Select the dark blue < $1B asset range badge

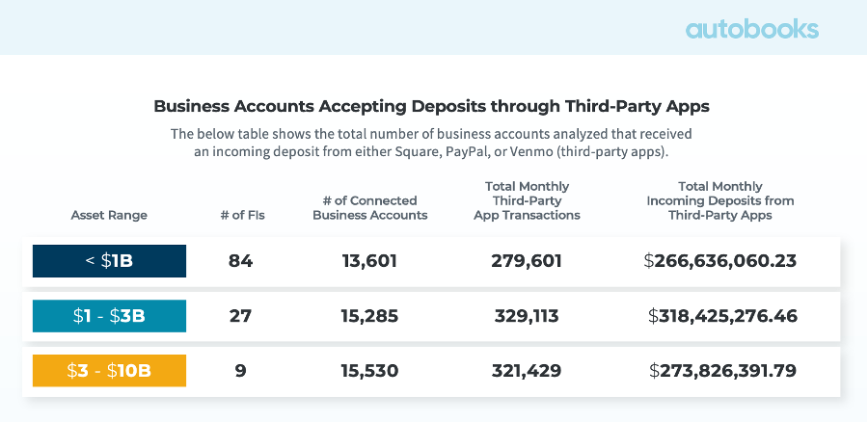tap(109, 261)
